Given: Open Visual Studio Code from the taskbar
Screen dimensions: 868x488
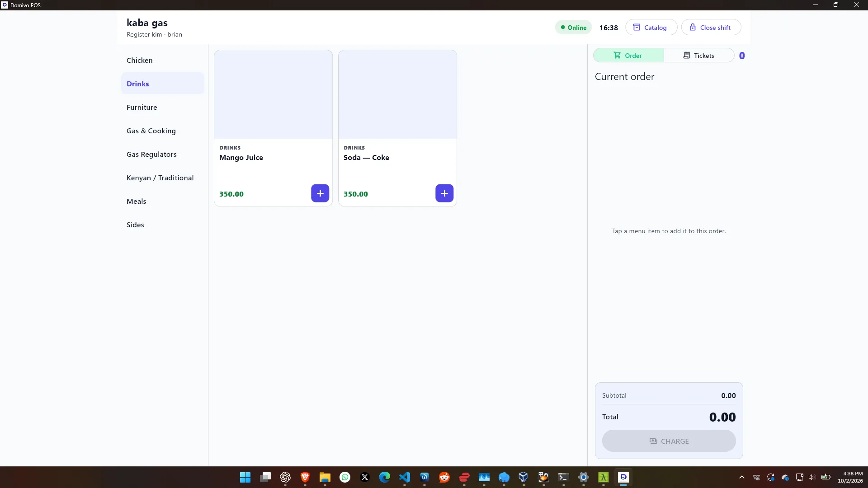Looking at the screenshot, I should (x=405, y=477).
